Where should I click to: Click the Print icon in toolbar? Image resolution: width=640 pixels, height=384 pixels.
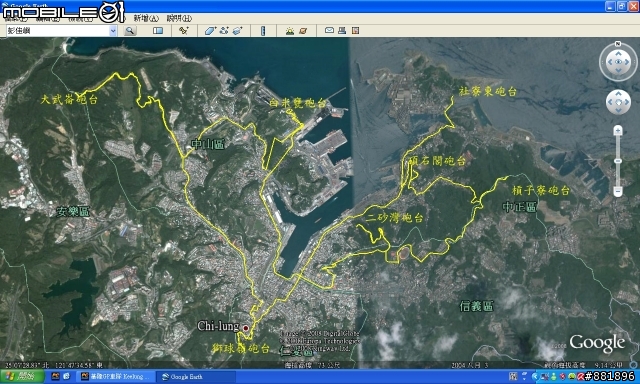click(x=342, y=30)
